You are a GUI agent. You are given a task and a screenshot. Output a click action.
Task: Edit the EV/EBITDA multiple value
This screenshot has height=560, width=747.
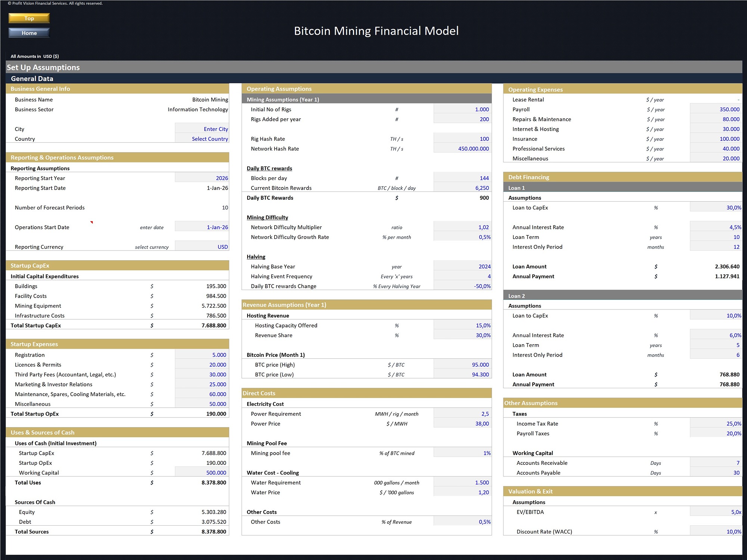click(715, 512)
